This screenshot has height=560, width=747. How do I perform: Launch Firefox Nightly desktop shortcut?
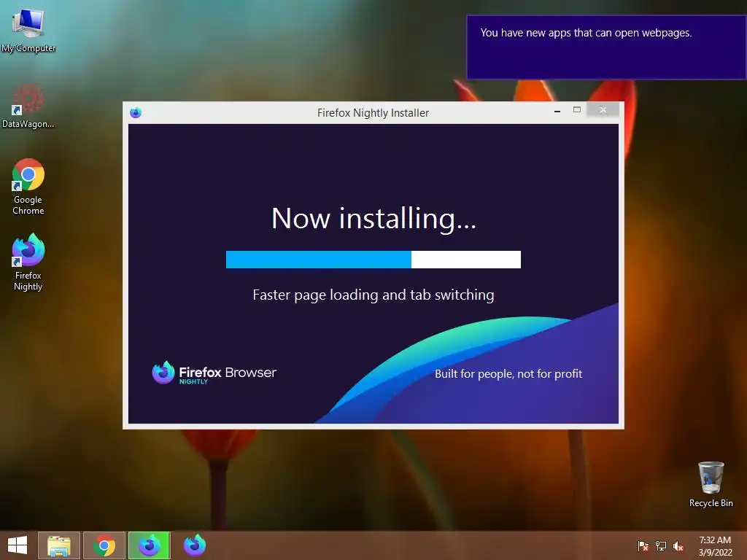coord(28,262)
